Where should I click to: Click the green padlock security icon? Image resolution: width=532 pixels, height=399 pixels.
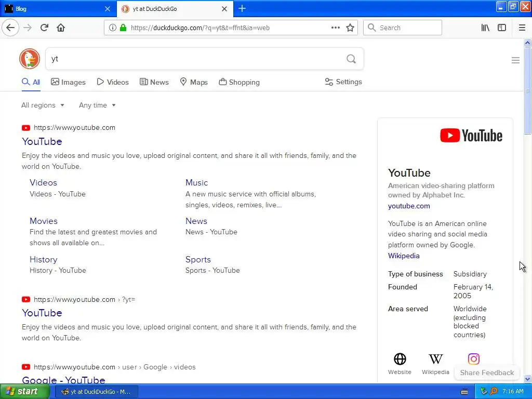coord(123,28)
